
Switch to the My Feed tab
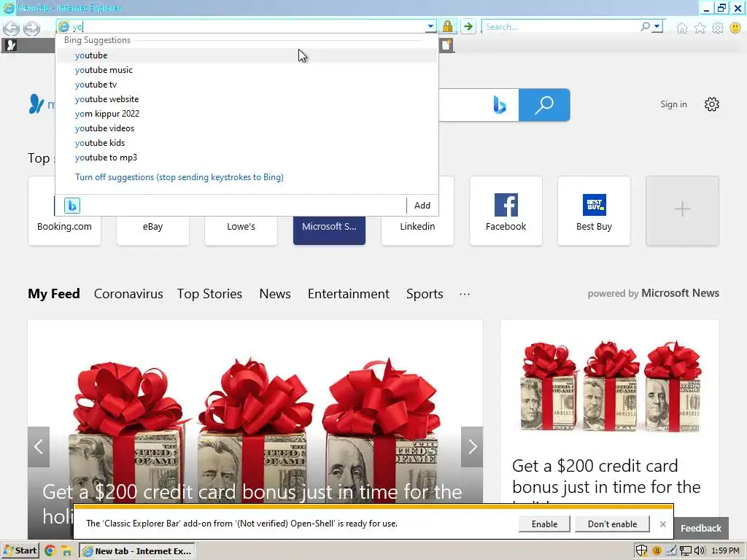(54, 294)
